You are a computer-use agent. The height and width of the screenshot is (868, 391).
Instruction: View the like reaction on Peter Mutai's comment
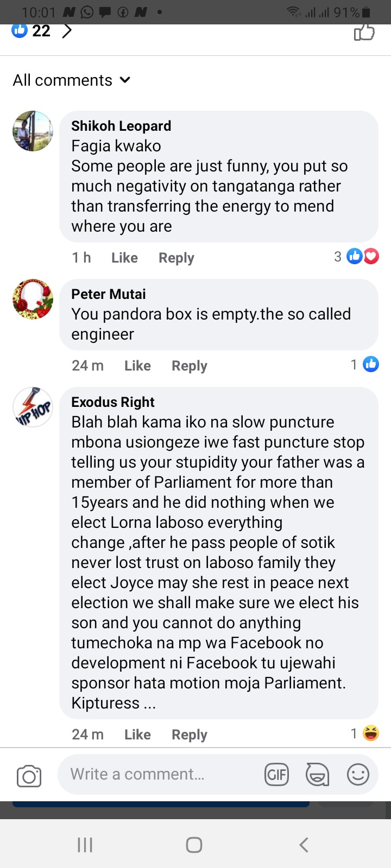(x=365, y=365)
